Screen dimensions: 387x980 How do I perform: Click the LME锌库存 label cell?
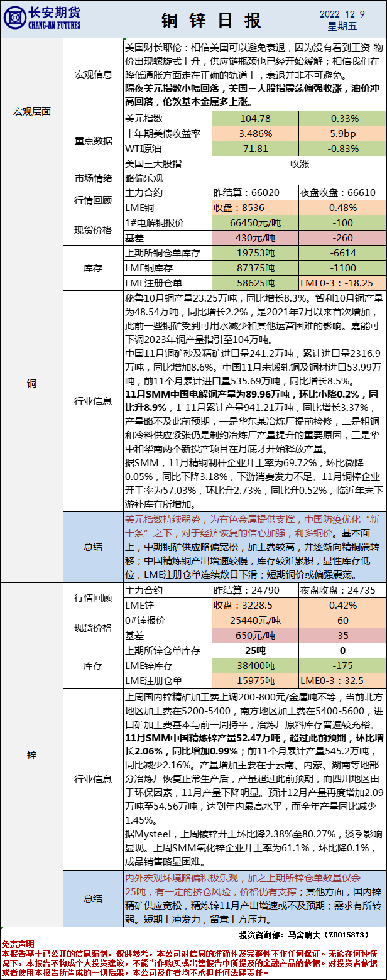tap(168, 666)
